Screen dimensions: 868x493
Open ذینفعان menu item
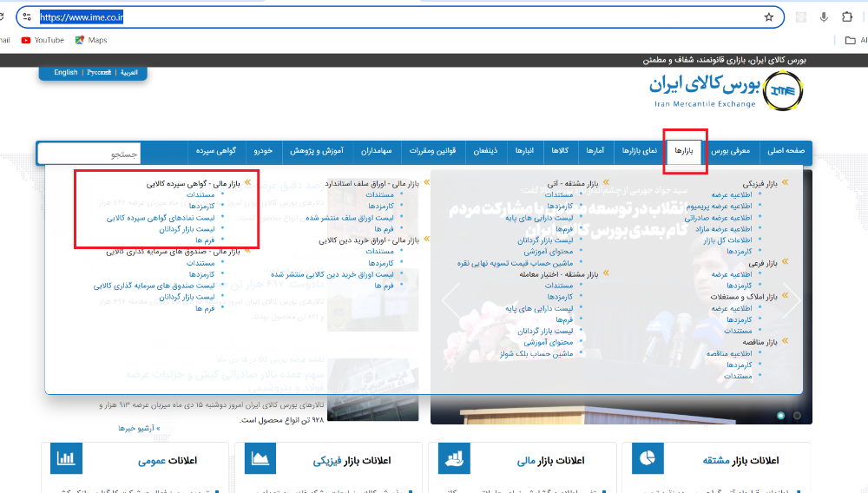pyautogui.click(x=485, y=150)
